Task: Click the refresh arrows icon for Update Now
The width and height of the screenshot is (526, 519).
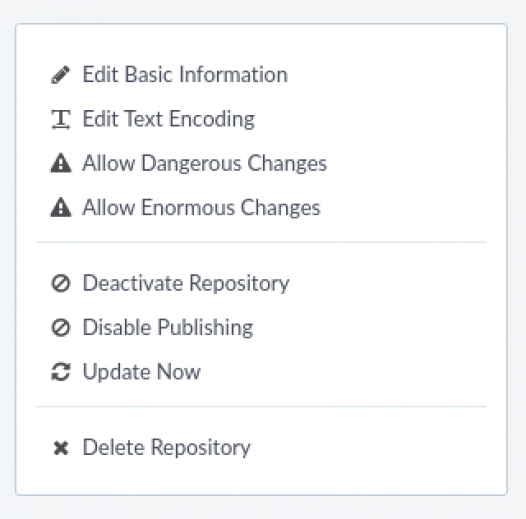Action: tap(61, 372)
